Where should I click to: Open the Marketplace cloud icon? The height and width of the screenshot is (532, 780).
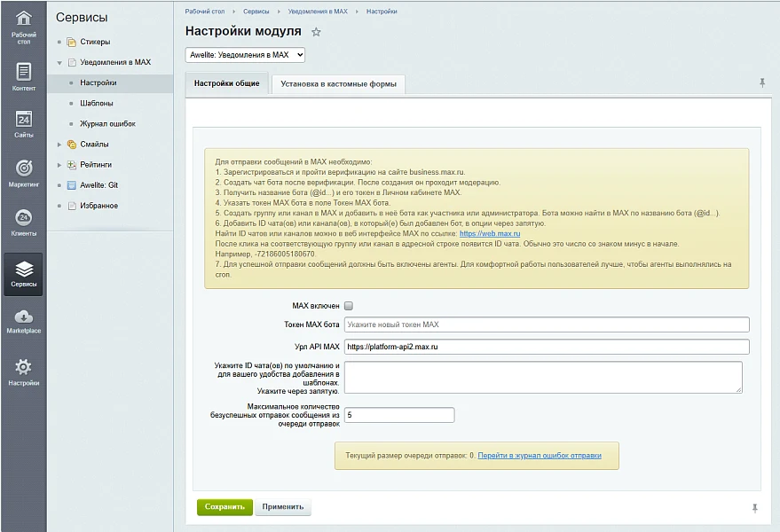coord(23,317)
